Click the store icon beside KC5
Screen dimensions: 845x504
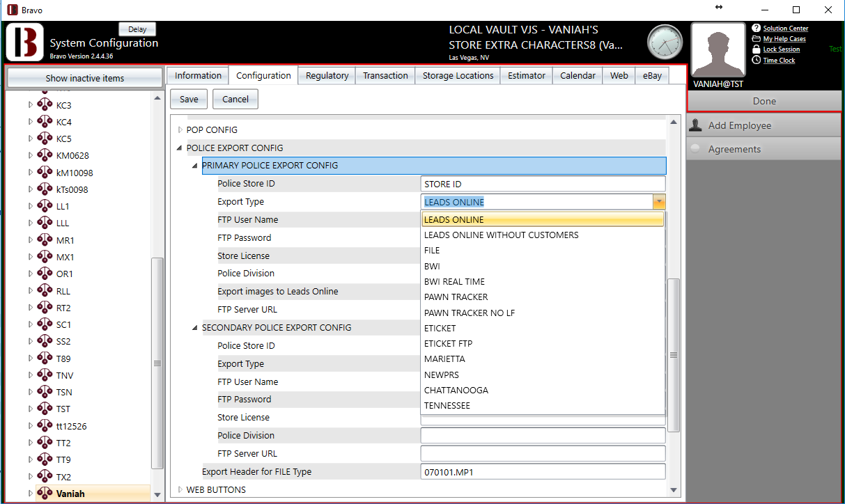click(45, 139)
